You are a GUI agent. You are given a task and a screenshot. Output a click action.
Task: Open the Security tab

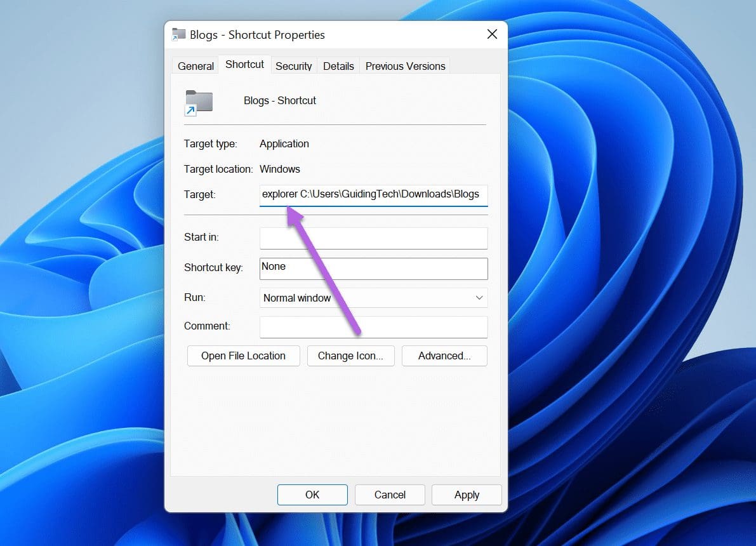coord(293,65)
